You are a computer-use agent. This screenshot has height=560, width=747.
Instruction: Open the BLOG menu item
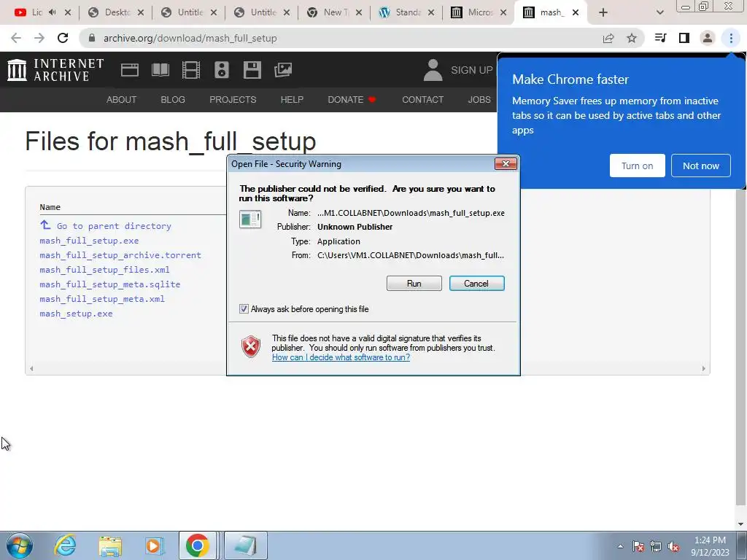point(173,99)
